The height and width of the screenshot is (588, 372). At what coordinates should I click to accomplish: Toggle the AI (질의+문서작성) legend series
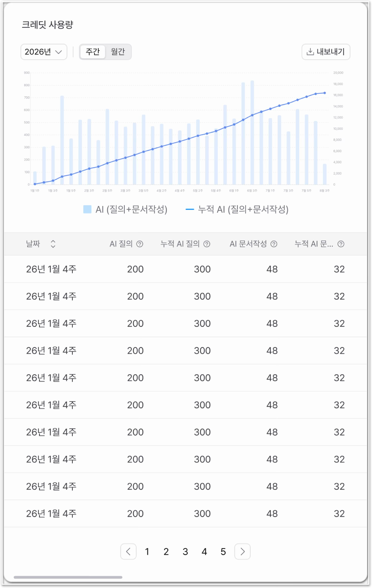pos(125,209)
